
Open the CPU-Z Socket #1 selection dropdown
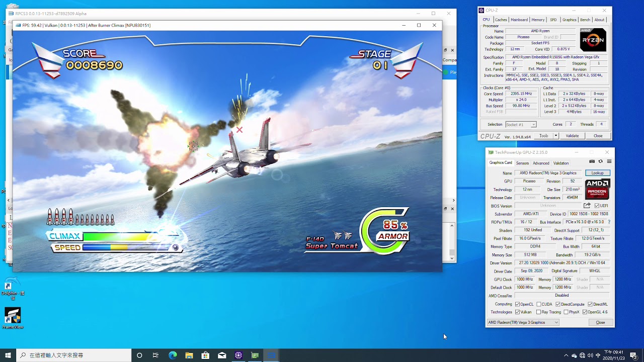click(521, 124)
